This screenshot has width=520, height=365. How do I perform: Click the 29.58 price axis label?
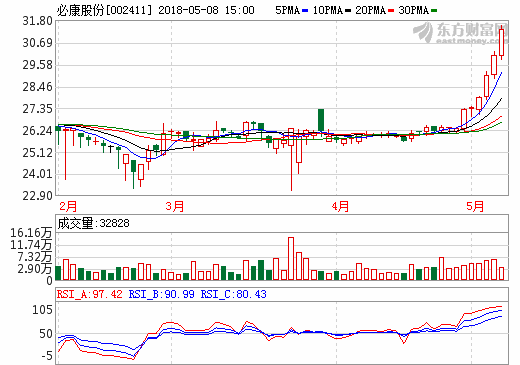pos(37,65)
